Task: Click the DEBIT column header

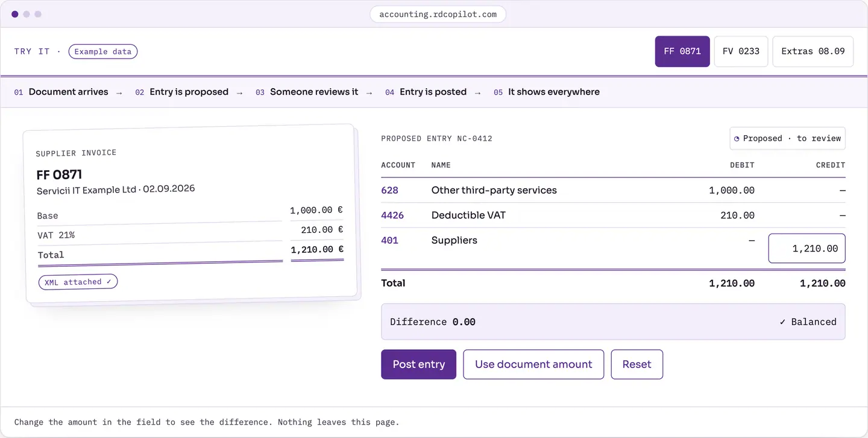Action: point(741,165)
